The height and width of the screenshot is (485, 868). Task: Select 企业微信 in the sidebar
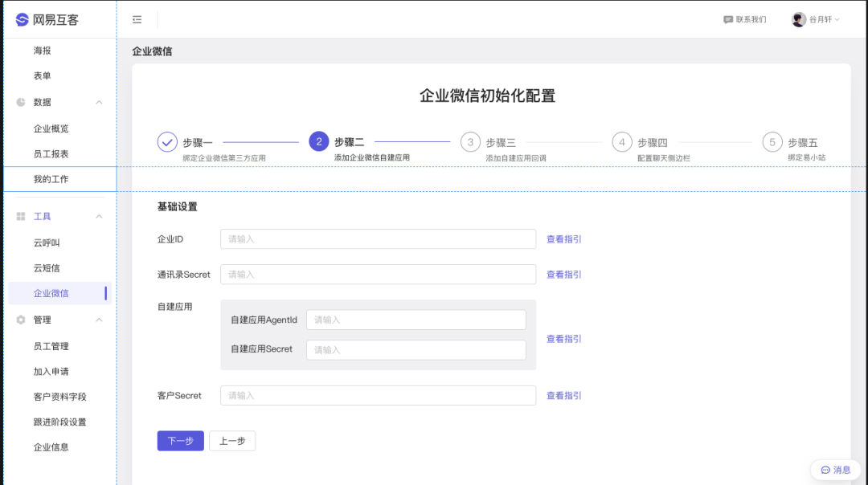coord(59,293)
